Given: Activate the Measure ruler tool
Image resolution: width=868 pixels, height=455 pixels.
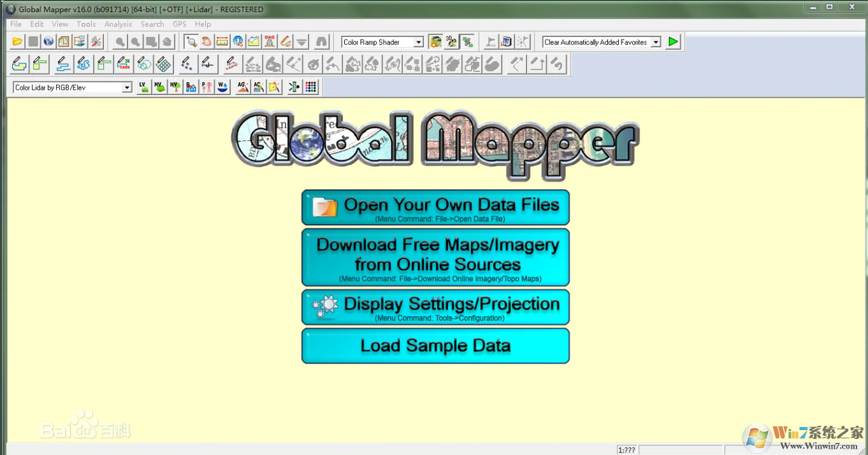Looking at the screenshot, I should coord(221,41).
